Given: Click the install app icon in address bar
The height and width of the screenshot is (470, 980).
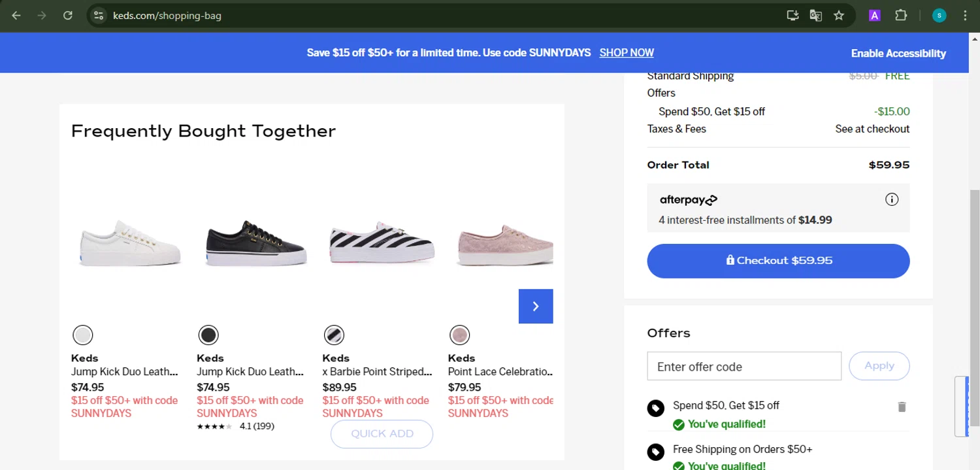Looking at the screenshot, I should point(792,15).
